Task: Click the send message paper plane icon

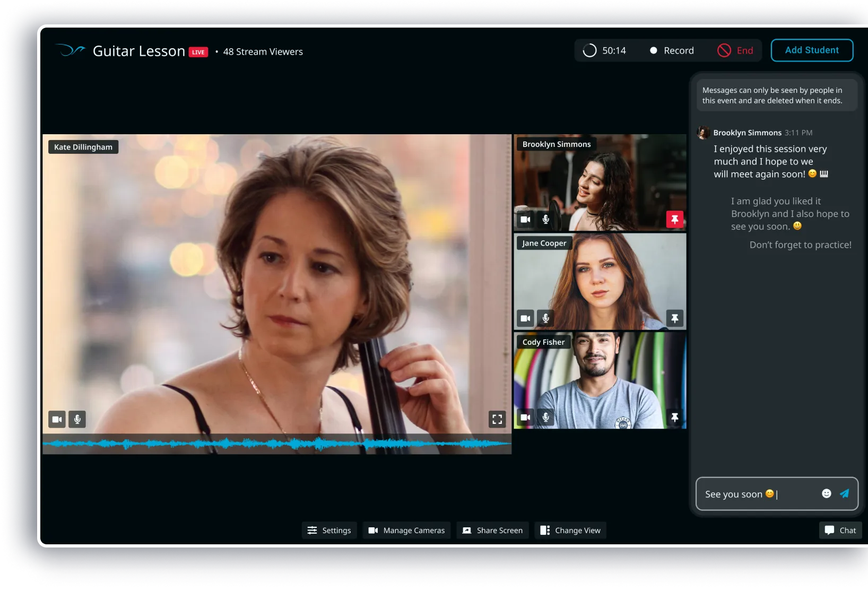Action: coord(844,494)
